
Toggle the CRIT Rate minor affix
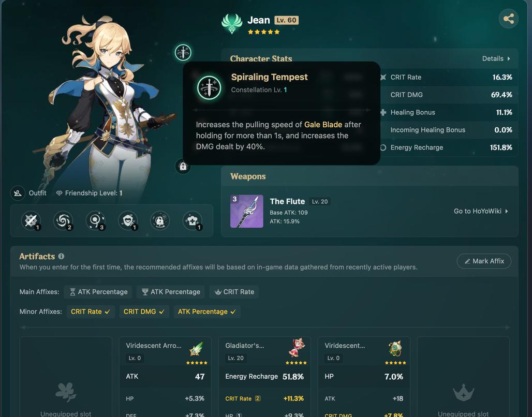pyautogui.click(x=90, y=311)
